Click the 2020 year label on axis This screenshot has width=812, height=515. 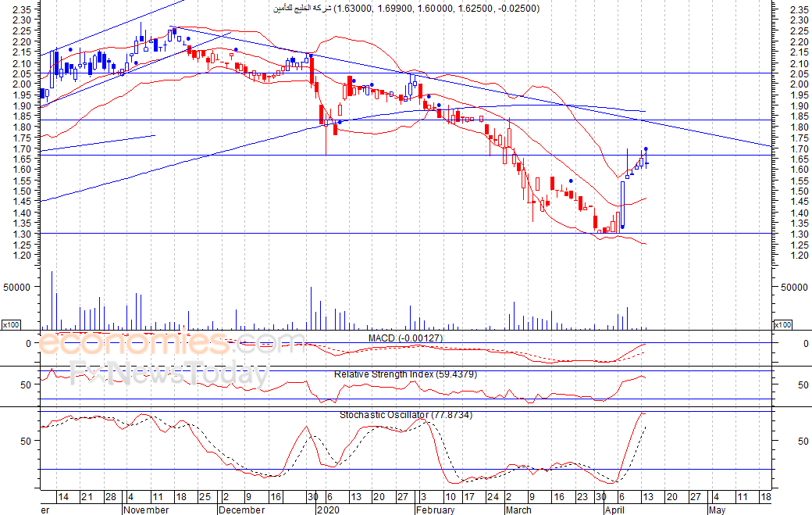328,510
